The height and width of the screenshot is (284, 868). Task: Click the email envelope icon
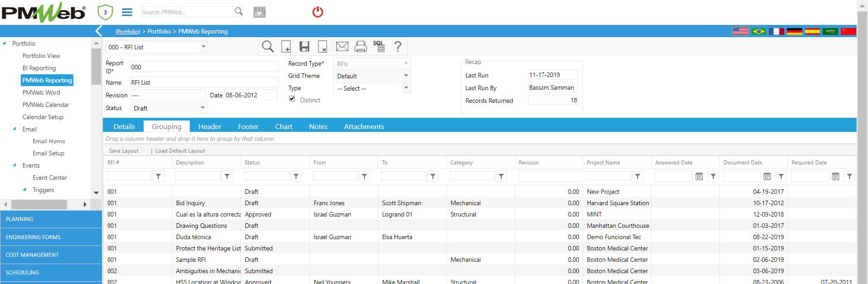(x=342, y=46)
